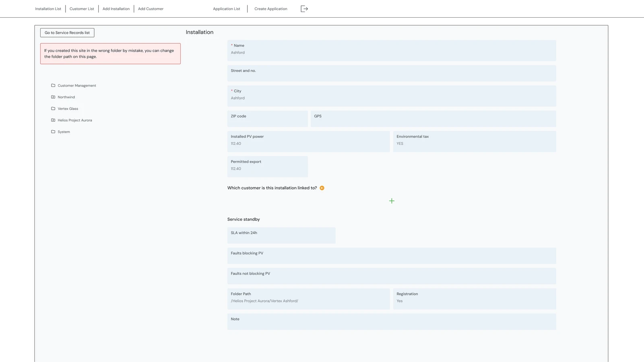The image size is (644, 362).
Task: Click the System folder icon
Action: point(53,132)
